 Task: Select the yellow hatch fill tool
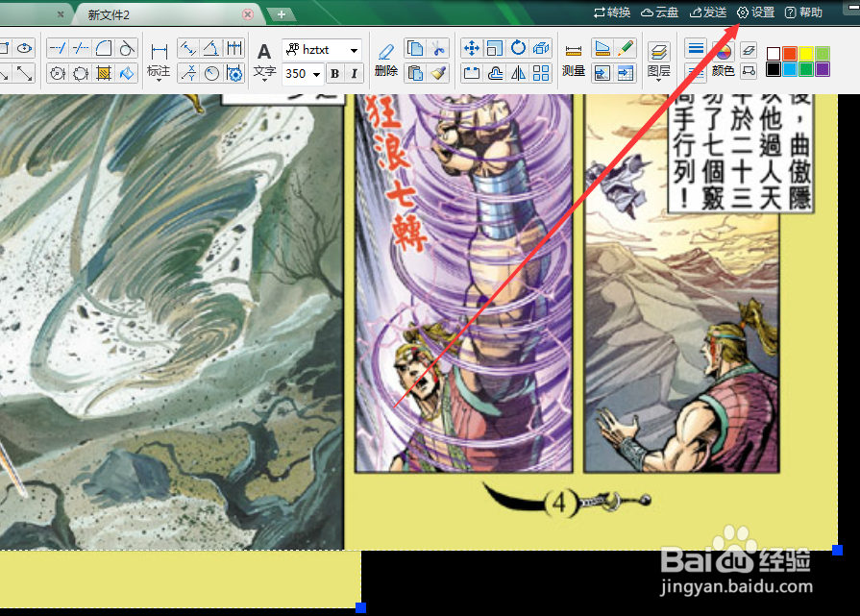coord(104,73)
